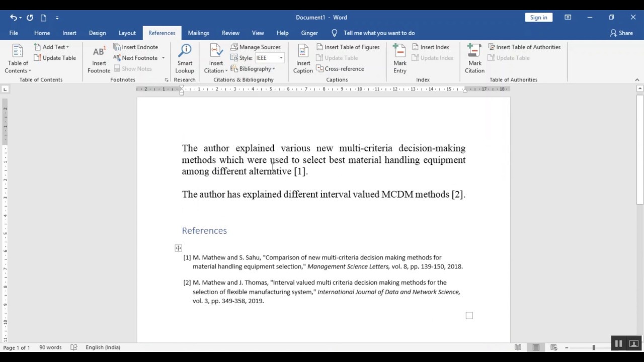Open the Ginger tab

pyautogui.click(x=309, y=33)
